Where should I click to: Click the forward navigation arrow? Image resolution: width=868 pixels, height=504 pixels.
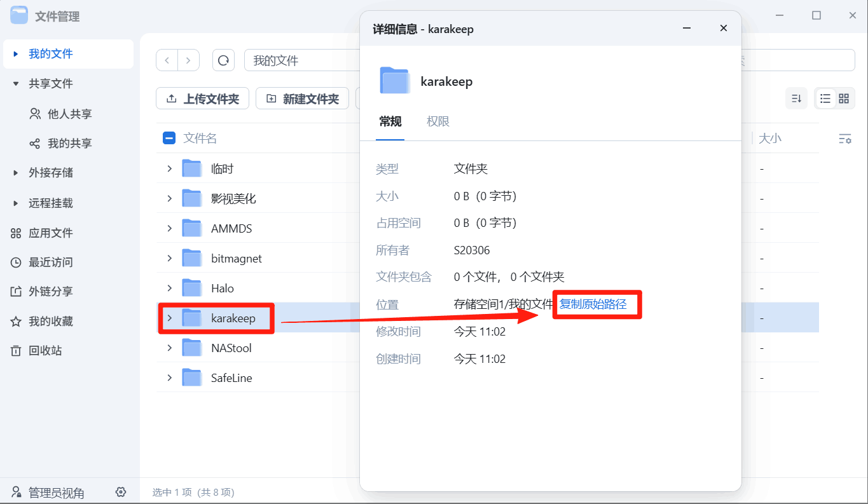pyautogui.click(x=188, y=60)
